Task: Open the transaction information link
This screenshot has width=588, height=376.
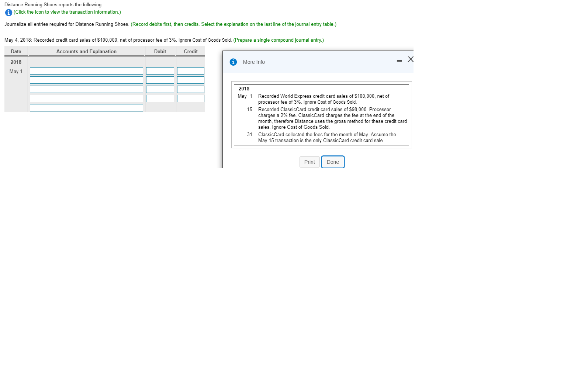Action: (67, 12)
